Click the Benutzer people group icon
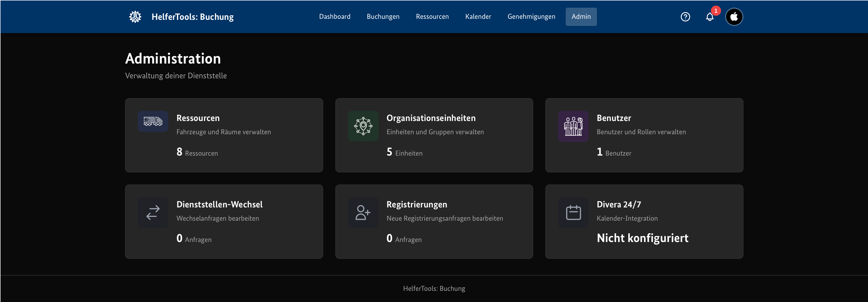The height and width of the screenshot is (302, 868). coord(573,126)
